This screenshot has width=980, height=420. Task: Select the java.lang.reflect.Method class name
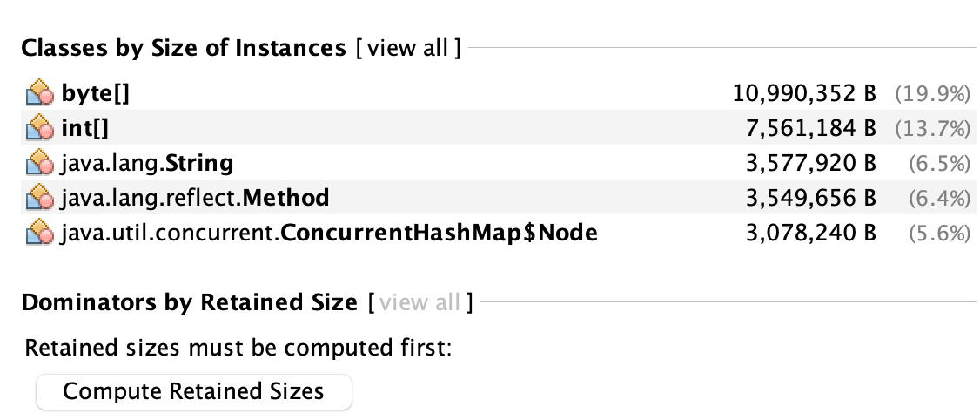[x=195, y=198]
